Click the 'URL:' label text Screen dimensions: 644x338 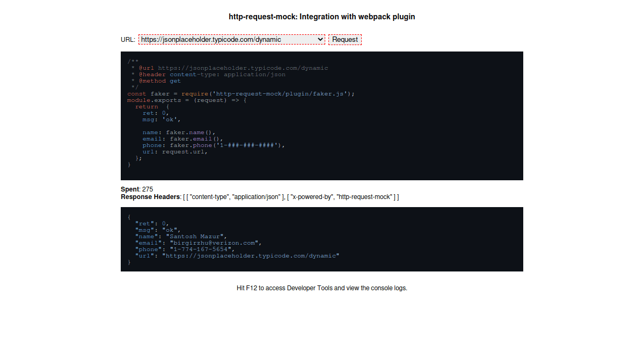(128, 40)
